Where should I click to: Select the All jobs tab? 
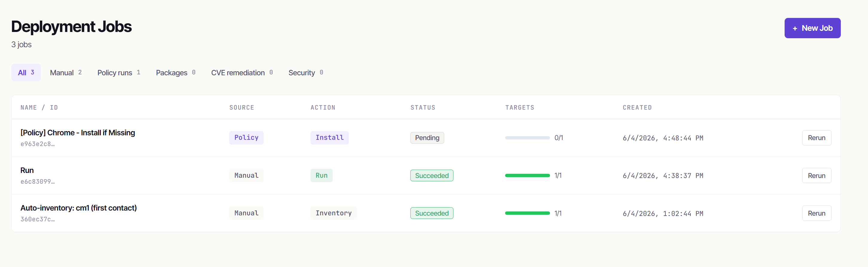(26, 72)
